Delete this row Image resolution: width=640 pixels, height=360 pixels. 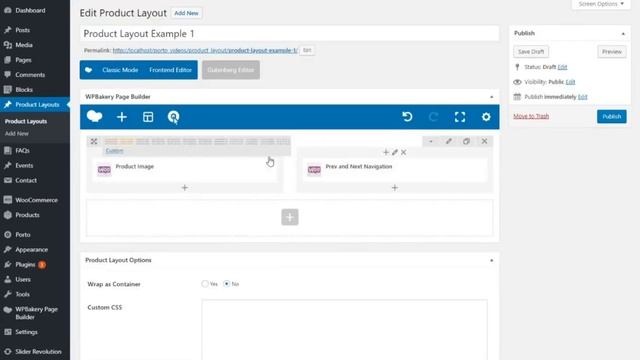coord(484,141)
